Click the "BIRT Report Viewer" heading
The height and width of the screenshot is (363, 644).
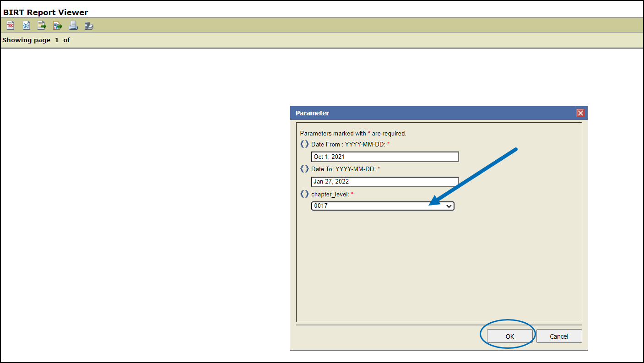click(45, 12)
